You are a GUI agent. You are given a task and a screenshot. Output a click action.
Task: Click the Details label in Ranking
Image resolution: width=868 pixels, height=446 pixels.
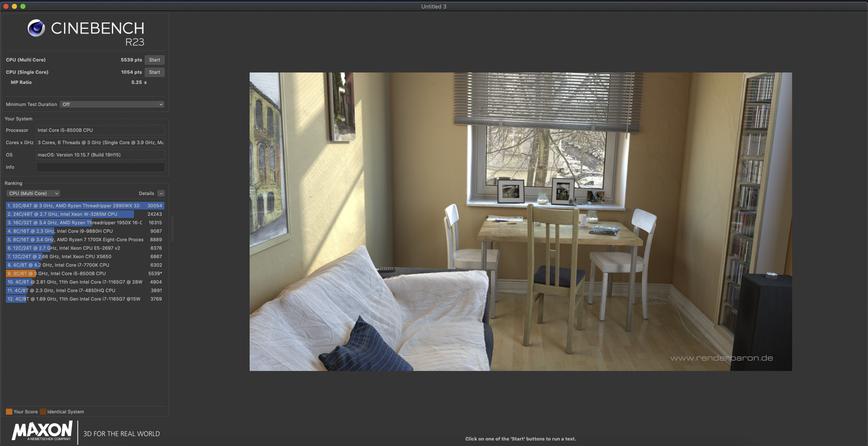tap(146, 193)
